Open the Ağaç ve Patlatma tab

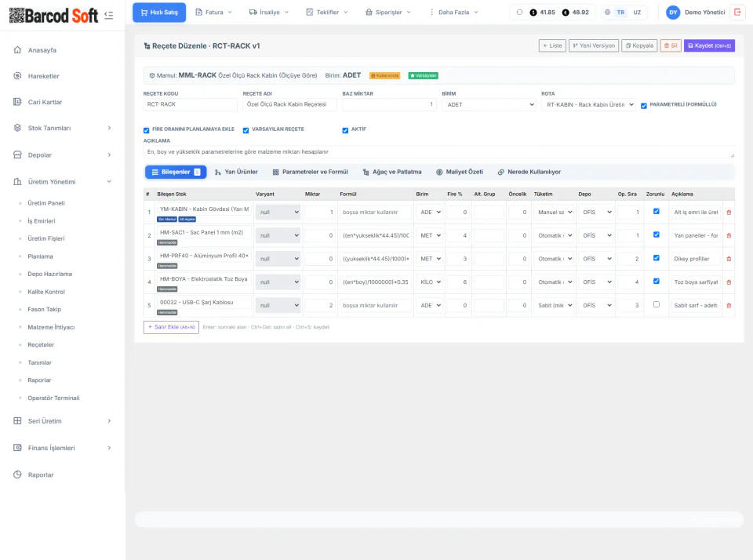click(392, 172)
